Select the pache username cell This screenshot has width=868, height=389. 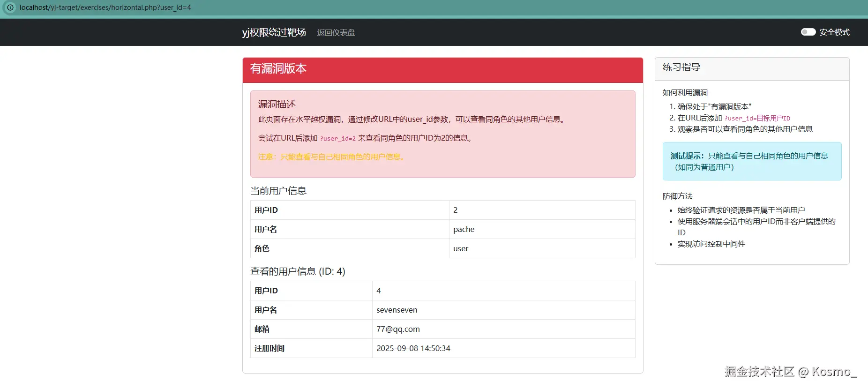point(542,229)
